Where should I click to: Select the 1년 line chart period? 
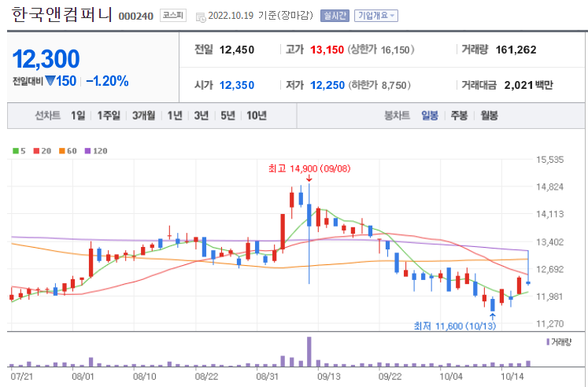coord(175,116)
